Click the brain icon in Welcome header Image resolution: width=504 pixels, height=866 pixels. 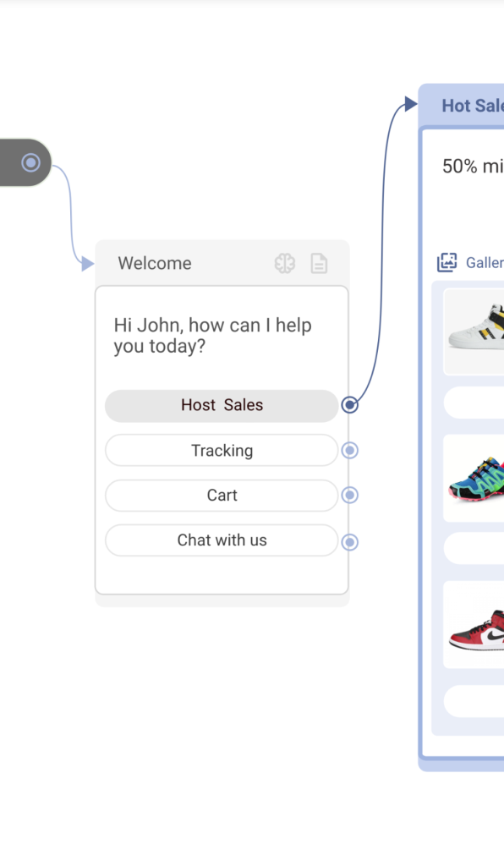pos(285,264)
